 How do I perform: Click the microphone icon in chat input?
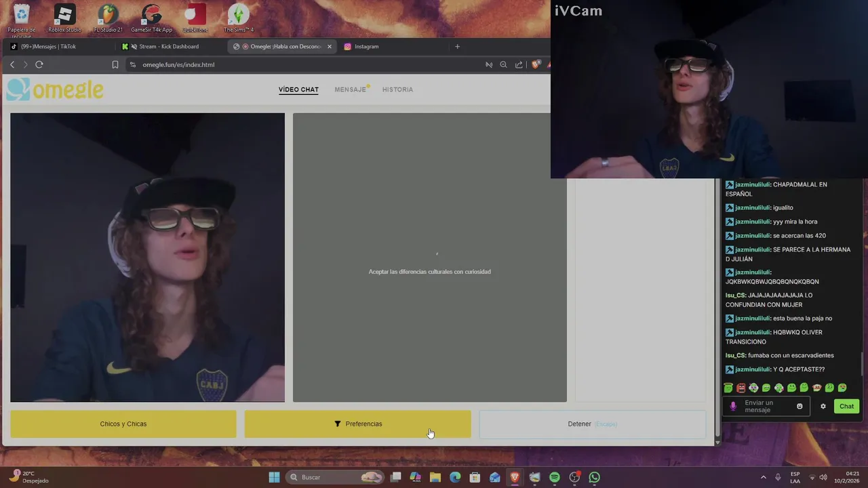pos(733,406)
